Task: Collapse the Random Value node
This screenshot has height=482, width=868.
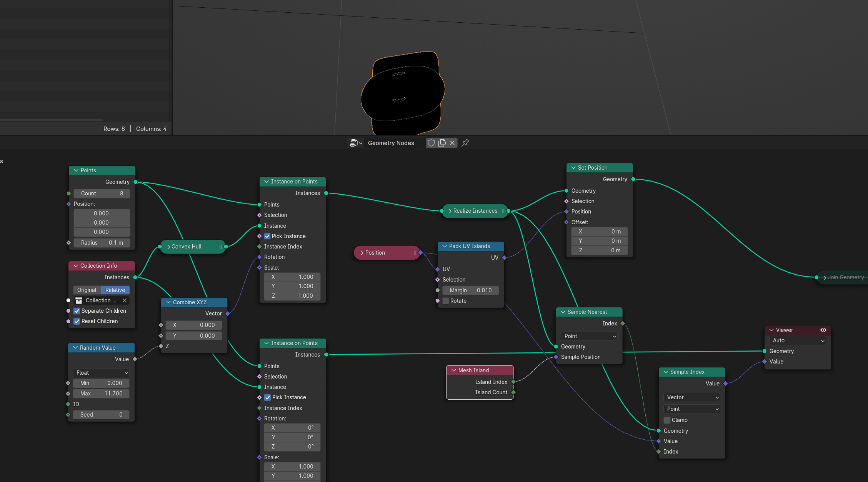Action: coord(75,348)
